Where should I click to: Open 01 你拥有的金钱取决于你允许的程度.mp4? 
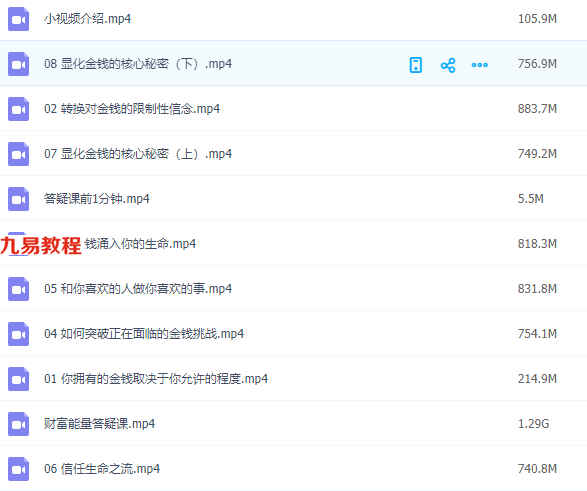pyautogui.click(x=156, y=379)
